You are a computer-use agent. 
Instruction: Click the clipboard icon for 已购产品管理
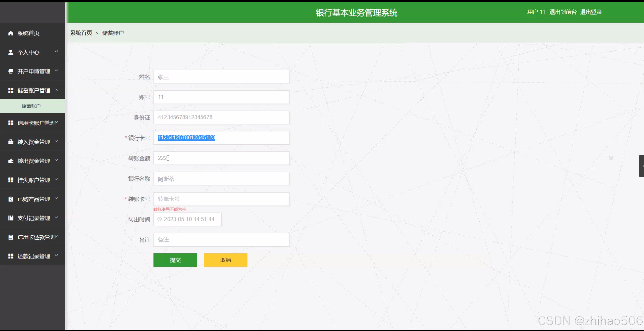[x=11, y=199]
